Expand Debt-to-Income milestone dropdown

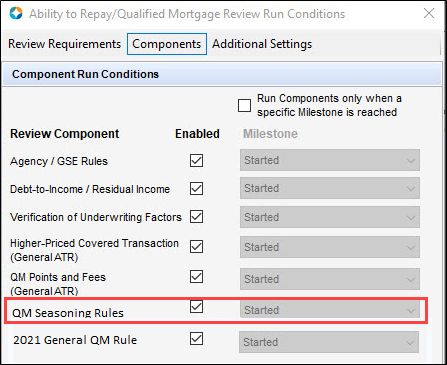330,188
